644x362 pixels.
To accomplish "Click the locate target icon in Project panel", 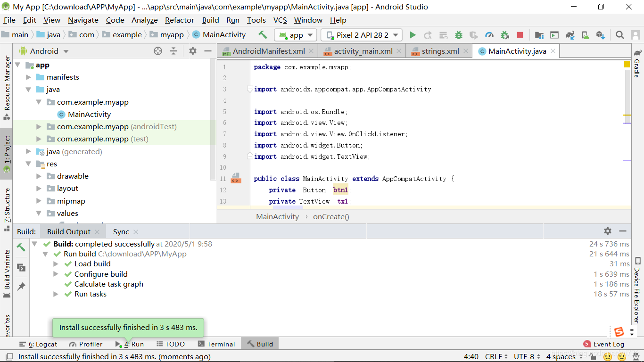I will pos(158,51).
